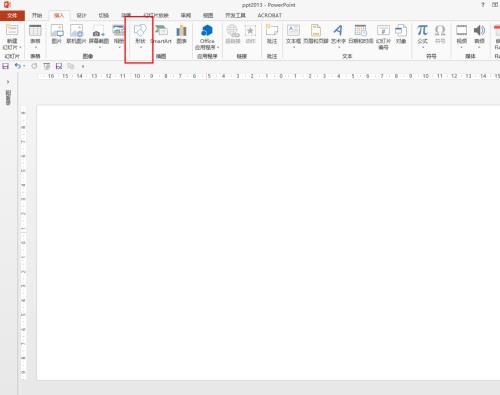Open Header and Footer (页眉和页脚)
This screenshot has width=500, height=395.
click(316, 34)
